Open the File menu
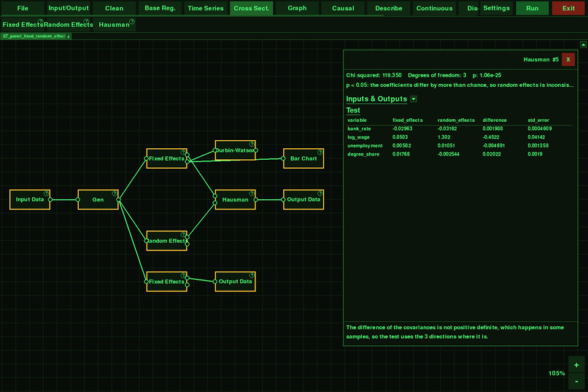Viewport: 588px width, 392px height. coord(23,8)
